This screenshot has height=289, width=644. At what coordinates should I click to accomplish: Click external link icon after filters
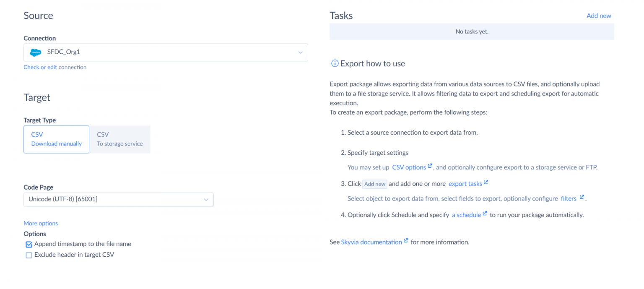tap(582, 197)
